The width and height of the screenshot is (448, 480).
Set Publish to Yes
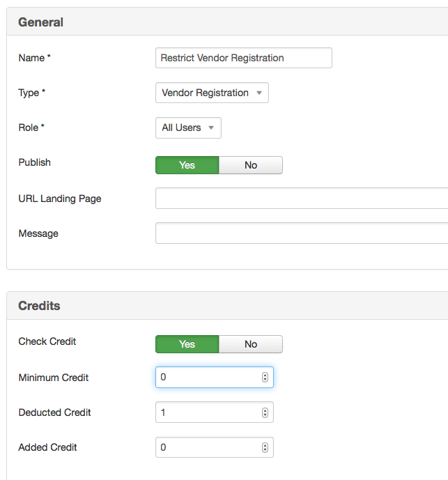(x=187, y=165)
